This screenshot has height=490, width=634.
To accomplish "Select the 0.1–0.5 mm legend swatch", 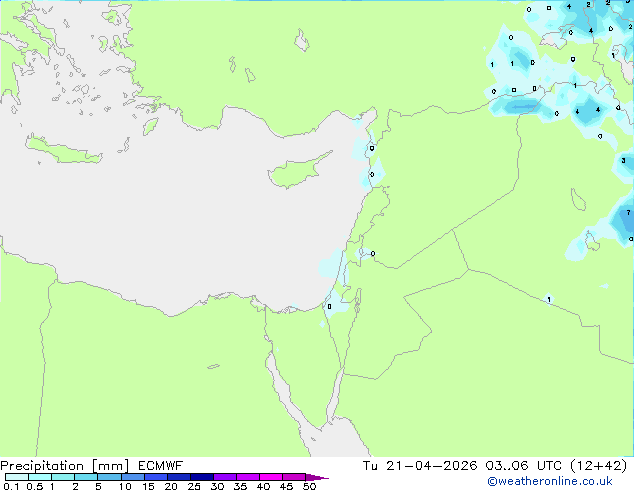I will pyautogui.click(x=17, y=477).
